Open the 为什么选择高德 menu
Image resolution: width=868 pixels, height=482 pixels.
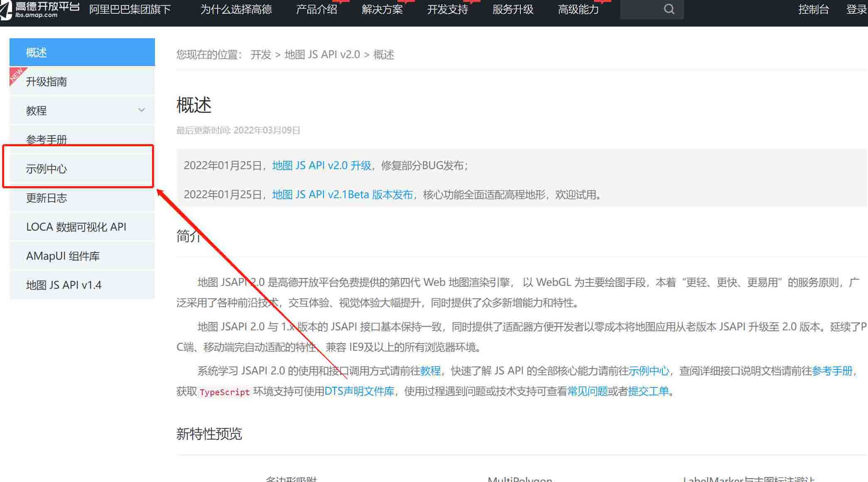[x=236, y=9]
